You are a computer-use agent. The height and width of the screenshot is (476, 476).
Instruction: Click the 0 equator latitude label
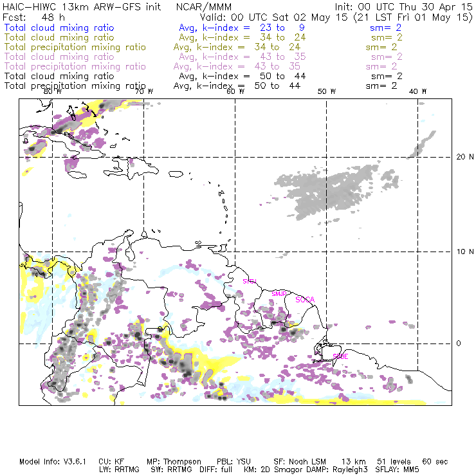pos(459,343)
